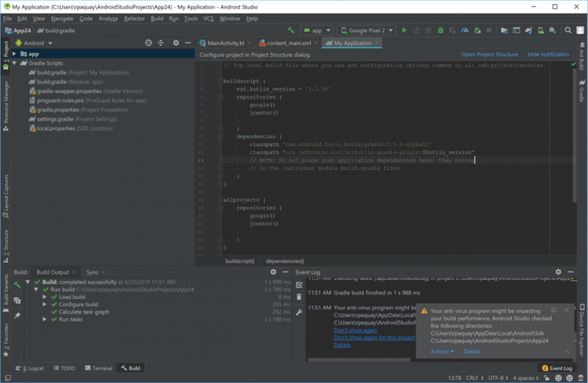Click the profiler gauge icon in toolbar

pyautogui.click(x=465, y=31)
